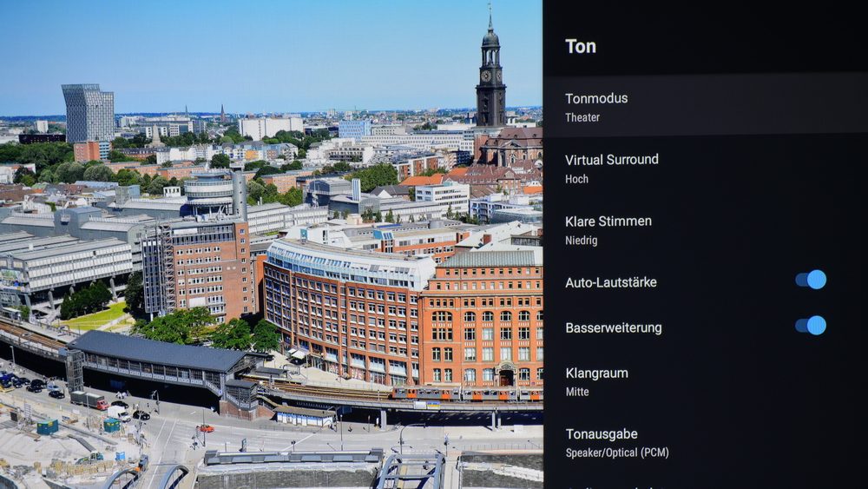Open the Tonmodus setting
Viewport: 868px width, 489px height.
point(705,106)
